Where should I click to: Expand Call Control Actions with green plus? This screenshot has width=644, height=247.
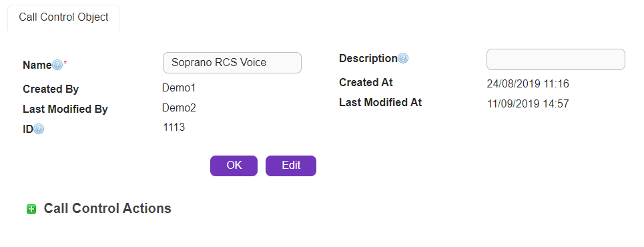[31, 209]
